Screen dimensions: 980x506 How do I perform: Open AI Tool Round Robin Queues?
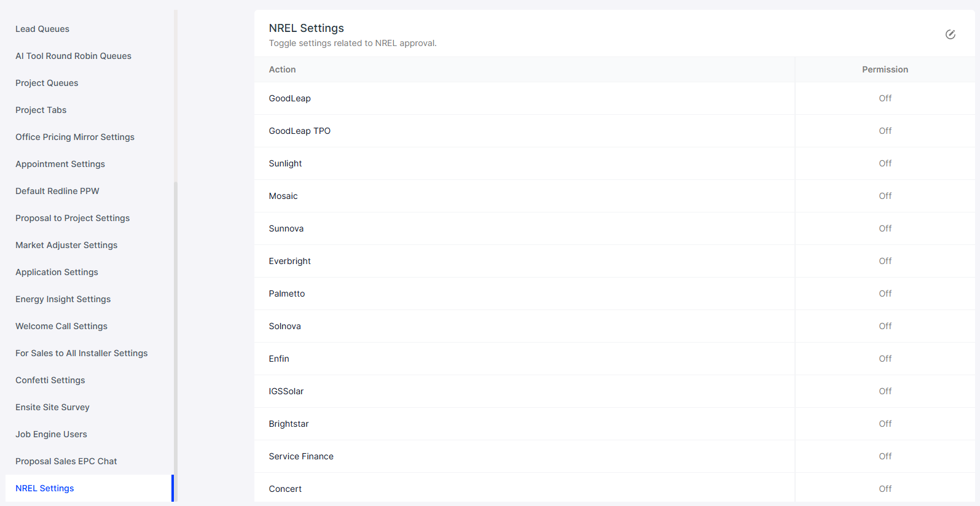(73, 56)
